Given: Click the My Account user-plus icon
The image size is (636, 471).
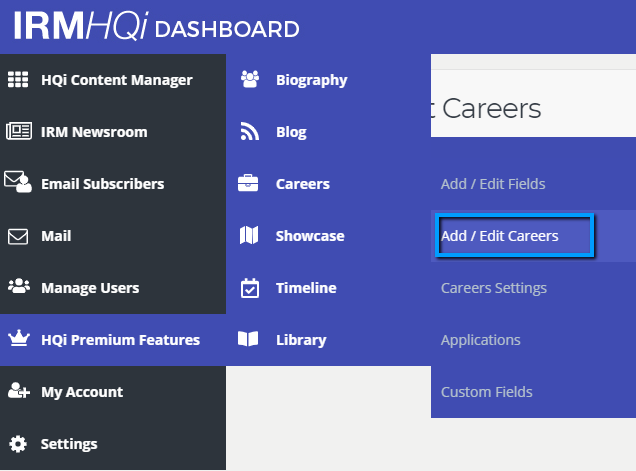Looking at the screenshot, I should click(x=19, y=390).
